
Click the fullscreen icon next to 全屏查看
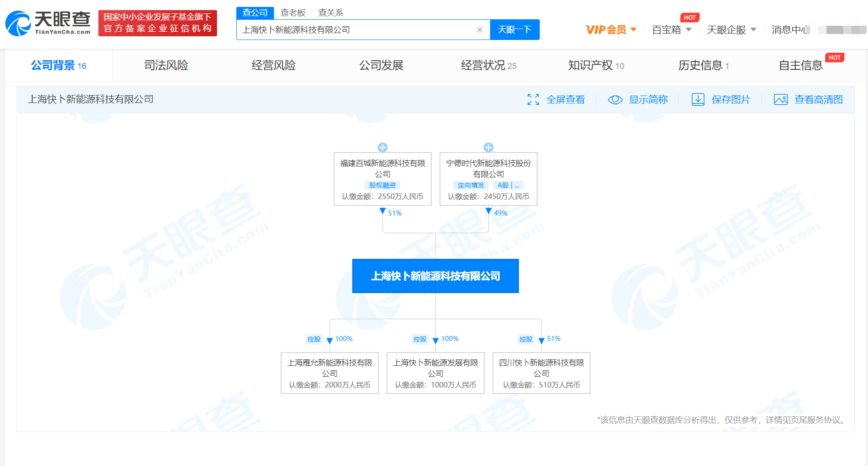tap(533, 100)
